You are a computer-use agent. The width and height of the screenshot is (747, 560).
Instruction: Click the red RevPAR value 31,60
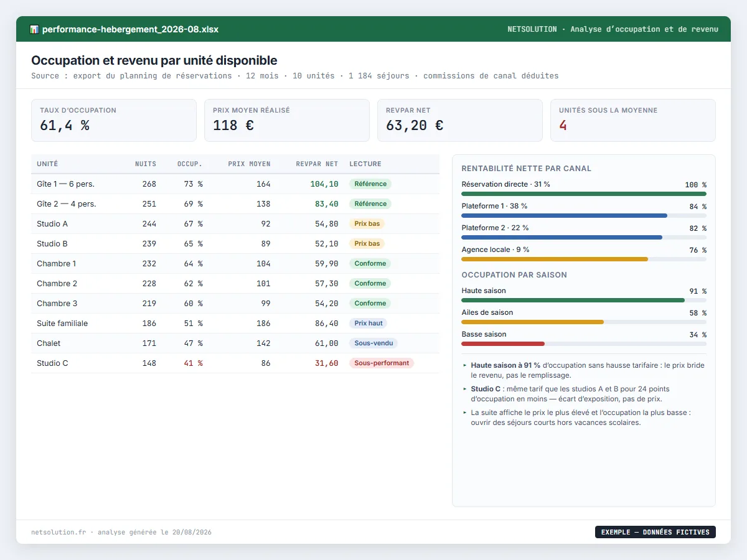[327, 363]
